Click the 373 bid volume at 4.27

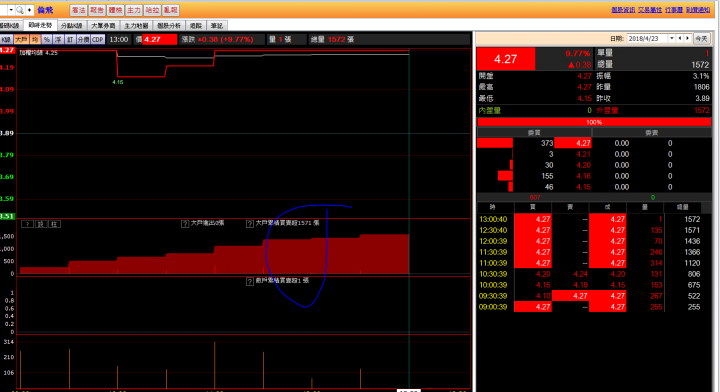pyautogui.click(x=546, y=143)
